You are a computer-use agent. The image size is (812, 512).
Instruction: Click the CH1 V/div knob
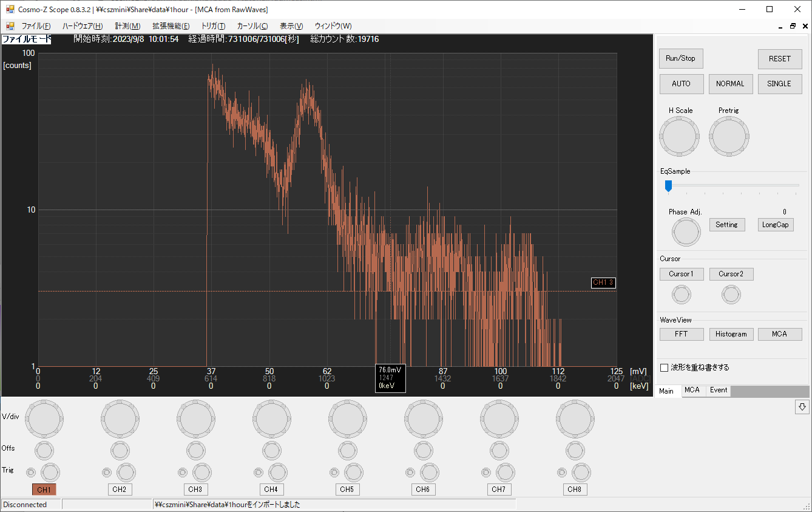(44, 418)
